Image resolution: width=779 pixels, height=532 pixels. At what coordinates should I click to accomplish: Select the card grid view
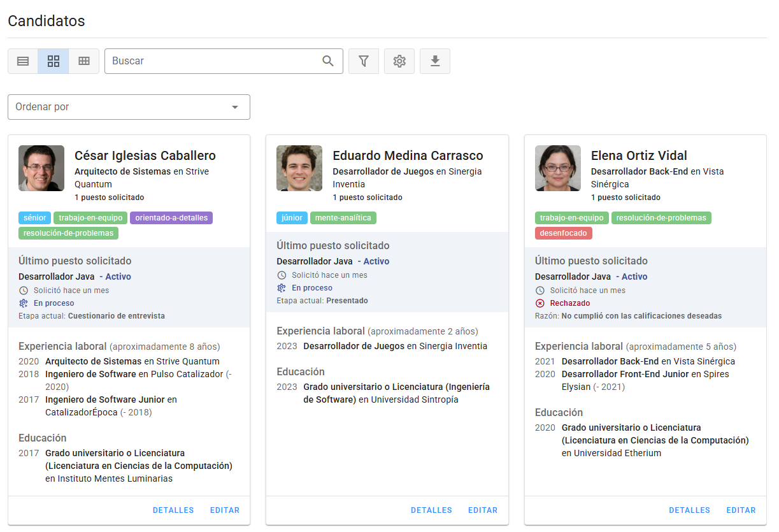tap(54, 61)
